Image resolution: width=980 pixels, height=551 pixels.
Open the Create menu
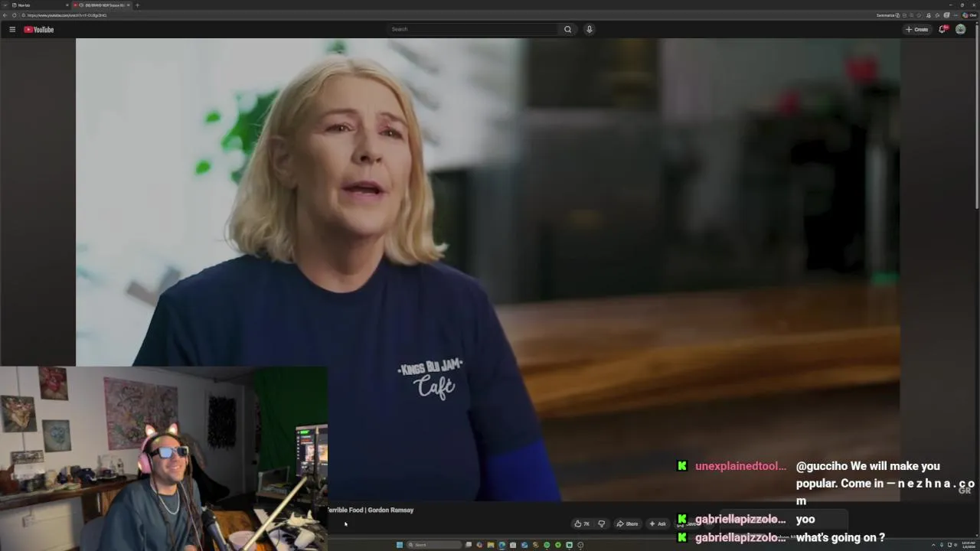tap(916, 29)
